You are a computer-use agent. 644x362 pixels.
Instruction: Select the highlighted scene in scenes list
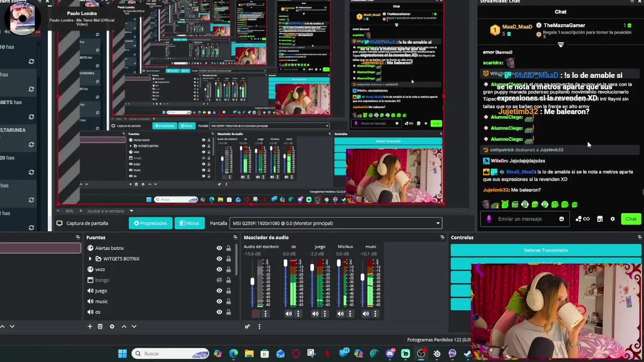40,248
